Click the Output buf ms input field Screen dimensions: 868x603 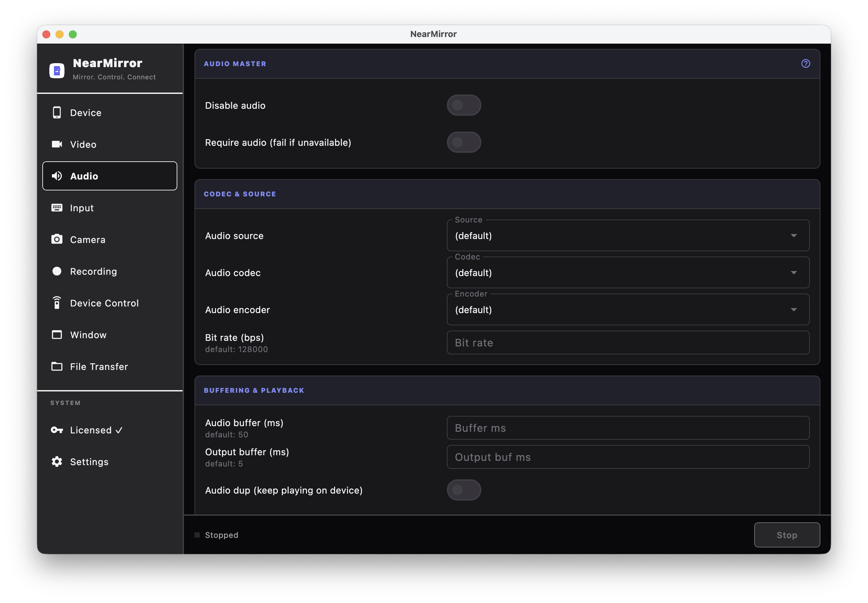point(628,457)
